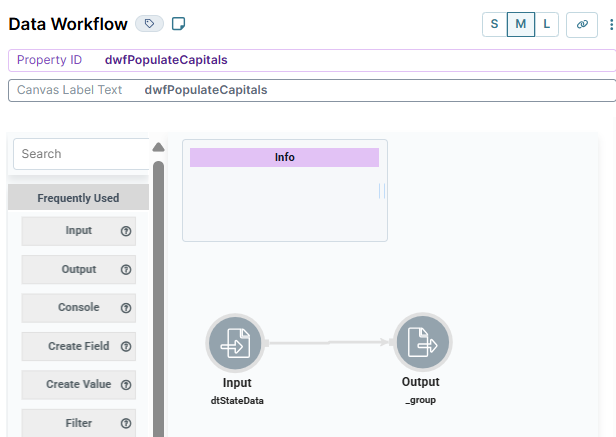Viewport: 616px width, 437px height.
Task: Collapse the Frequently Used section
Action: [x=78, y=197]
